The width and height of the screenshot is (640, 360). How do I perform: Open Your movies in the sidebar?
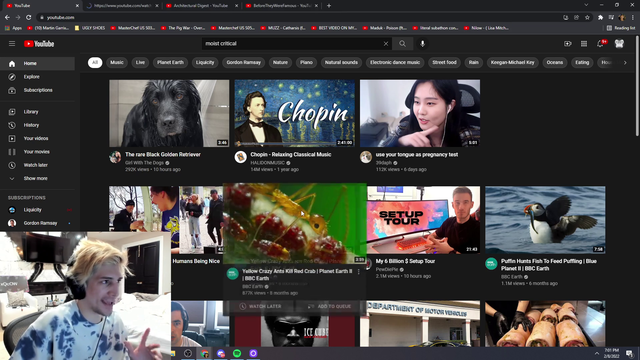pos(38,152)
